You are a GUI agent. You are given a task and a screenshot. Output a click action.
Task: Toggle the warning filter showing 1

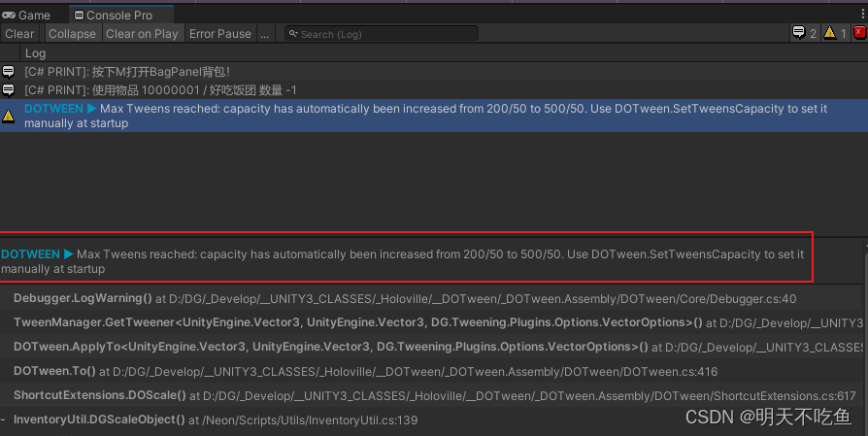coord(835,33)
